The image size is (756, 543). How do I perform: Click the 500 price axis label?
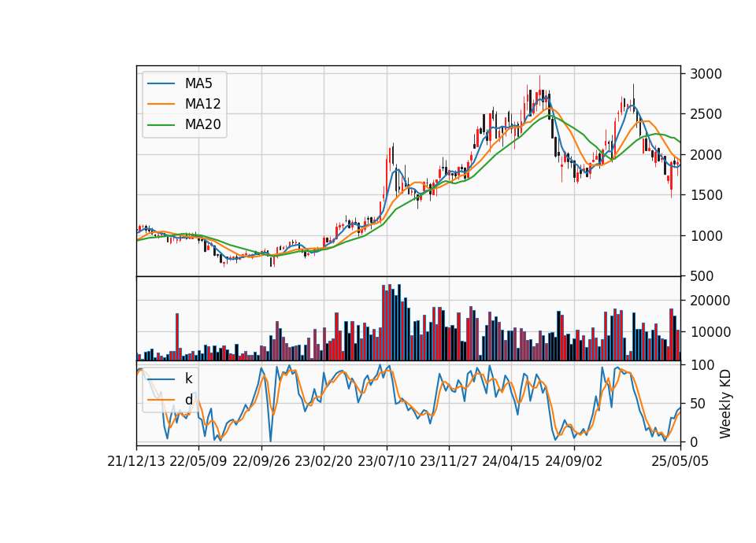702,276
